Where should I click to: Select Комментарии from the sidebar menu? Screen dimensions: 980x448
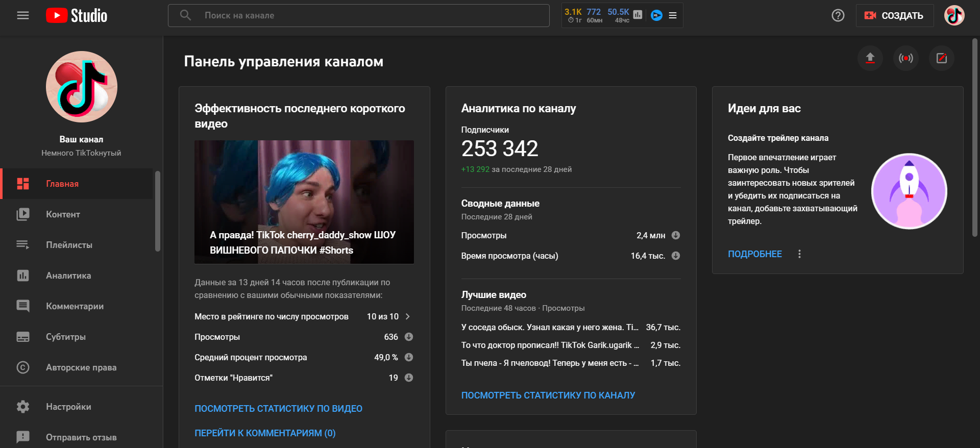[x=75, y=306]
